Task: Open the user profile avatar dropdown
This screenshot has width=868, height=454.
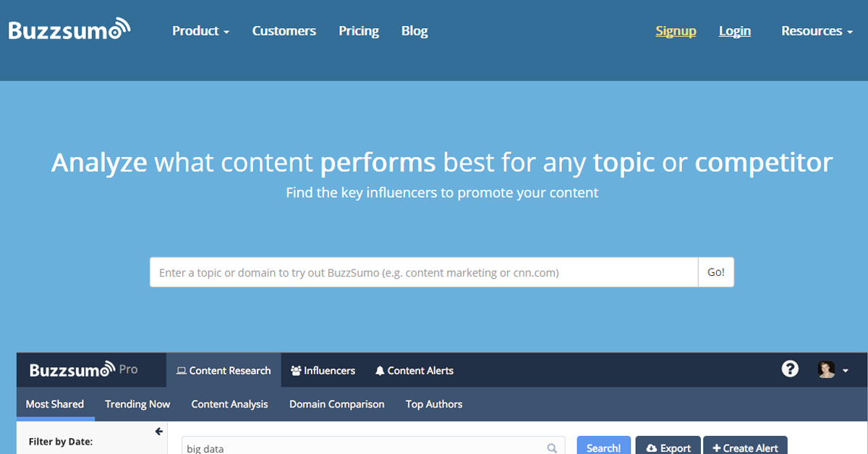Action: pyautogui.click(x=830, y=369)
